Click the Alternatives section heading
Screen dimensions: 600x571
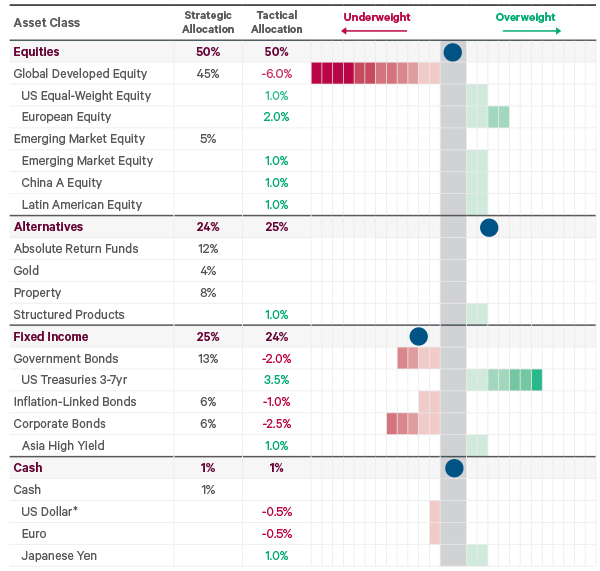click(48, 227)
